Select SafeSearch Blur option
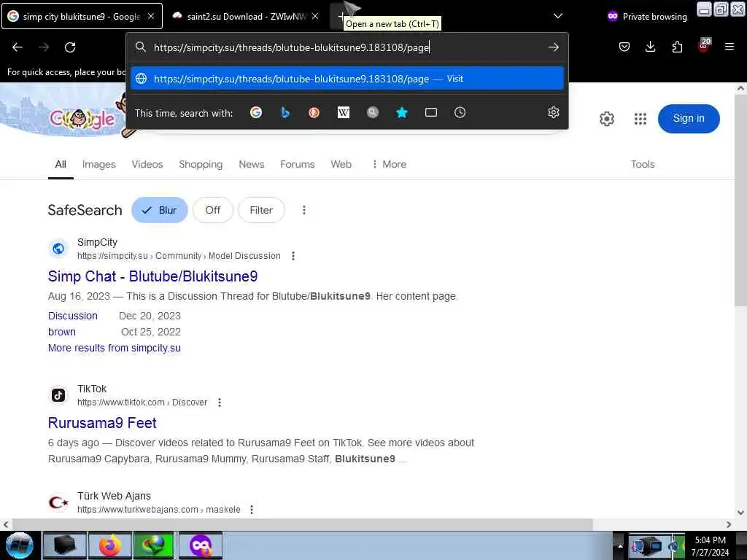Image resolution: width=747 pixels, height=560 pixels. 160,210
